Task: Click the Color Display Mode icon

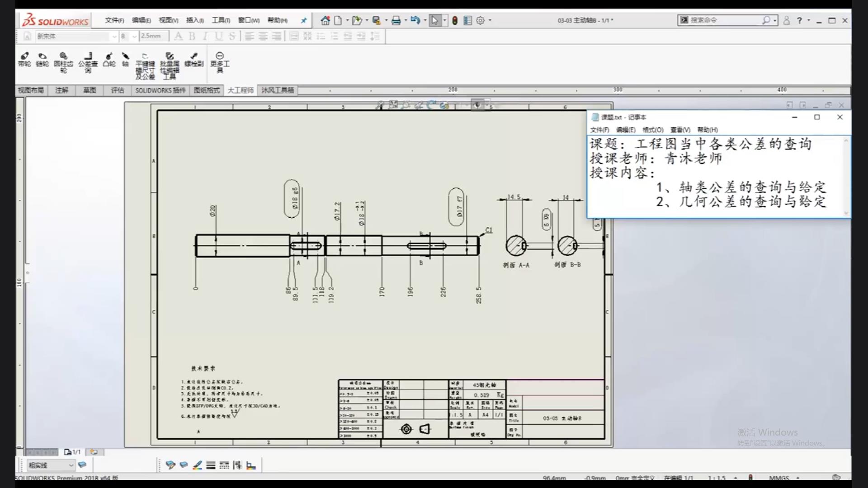Action: click(x=251, y=465)
